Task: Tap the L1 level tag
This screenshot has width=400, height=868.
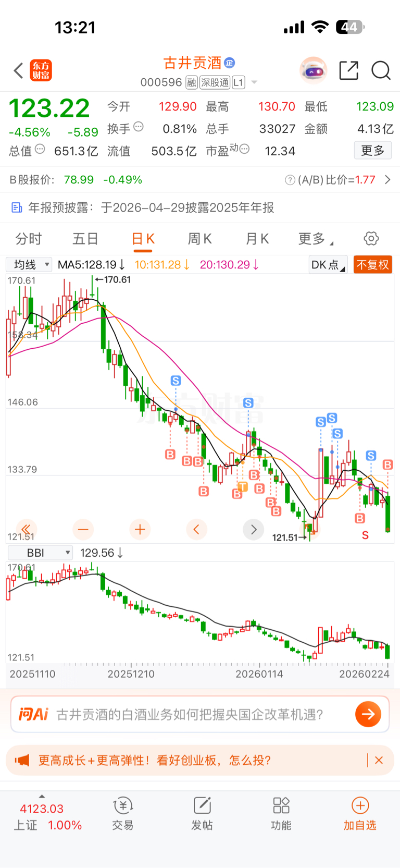Action: click(239, 82)
